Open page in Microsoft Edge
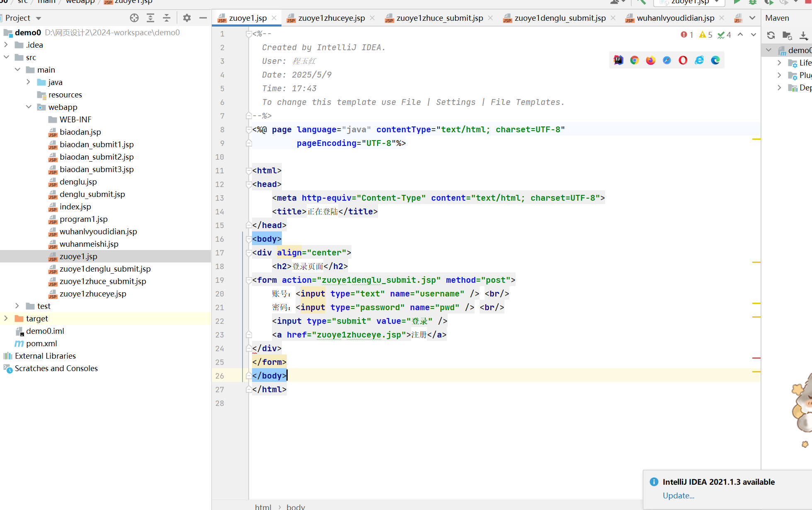The height and width of the screenshot is (510, 812). pyautogui.click(x=715, y=60)
